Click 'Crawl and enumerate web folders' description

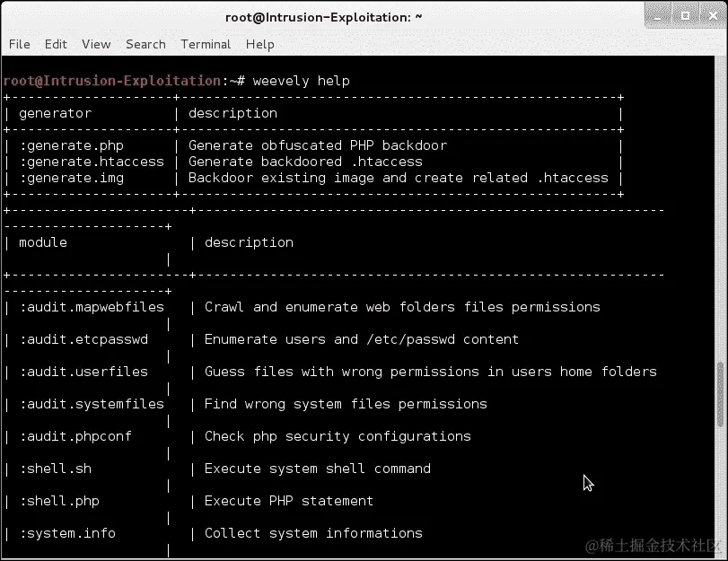402,308
